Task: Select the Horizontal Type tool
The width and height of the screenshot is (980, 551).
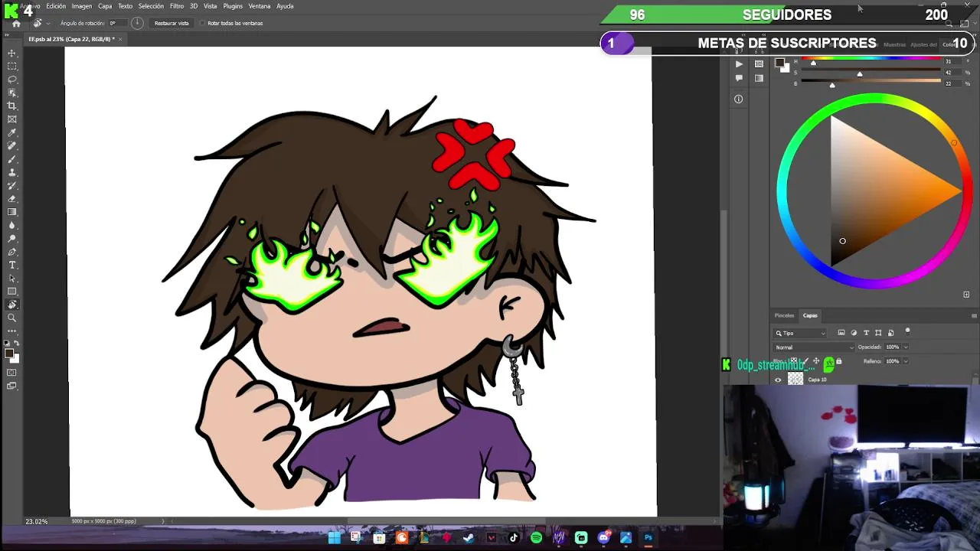Action: (12, 265)
